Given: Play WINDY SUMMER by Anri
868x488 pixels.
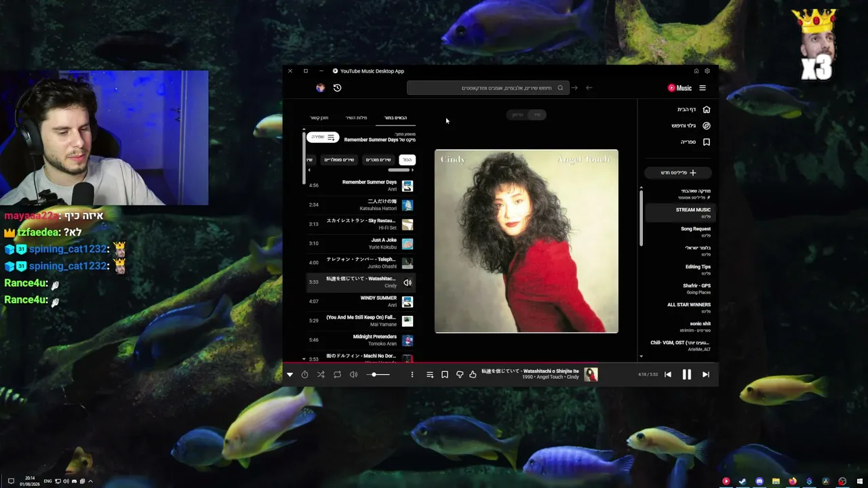Looking at the screenshot, I should 360,302.
